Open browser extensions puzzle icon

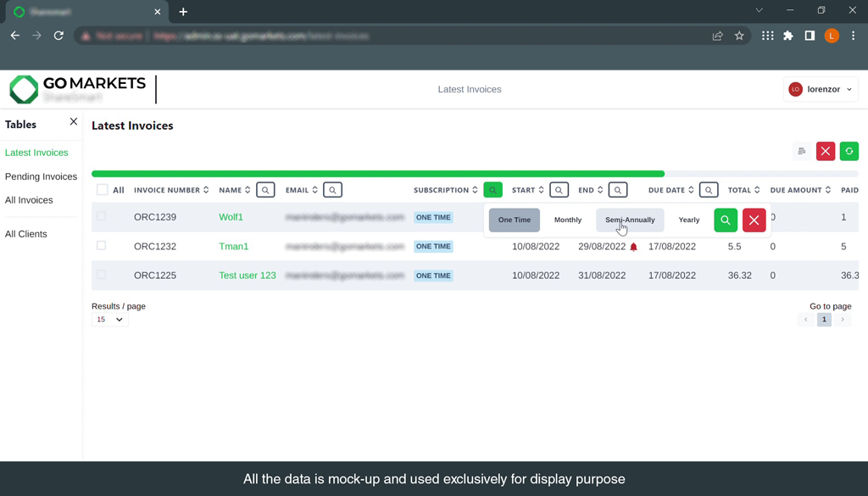pyautogui.click(x=788, y=36)
